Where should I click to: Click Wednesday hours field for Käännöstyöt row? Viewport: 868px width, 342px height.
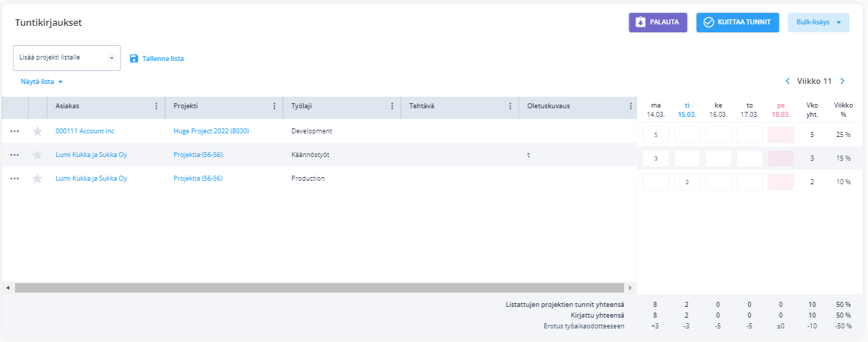coord(719,158)
